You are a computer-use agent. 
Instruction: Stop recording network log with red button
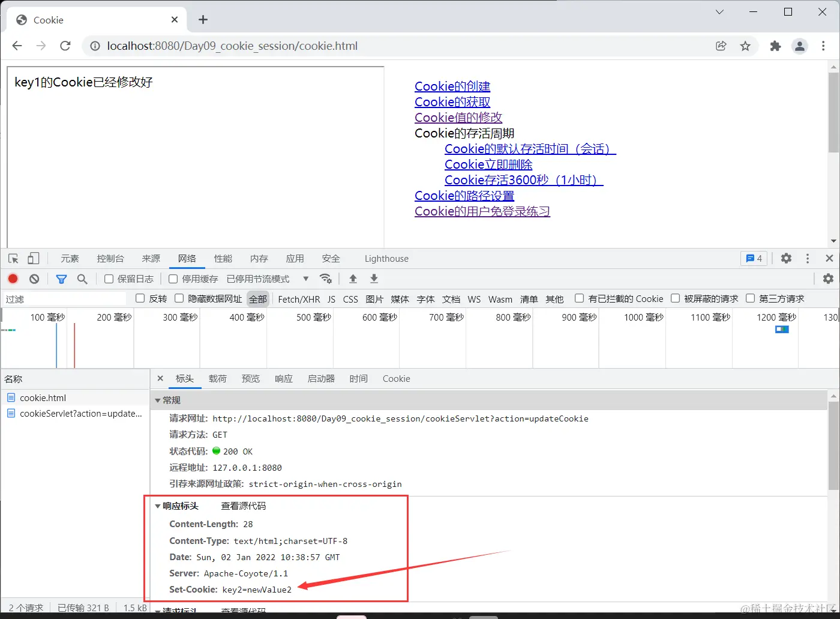13,279
